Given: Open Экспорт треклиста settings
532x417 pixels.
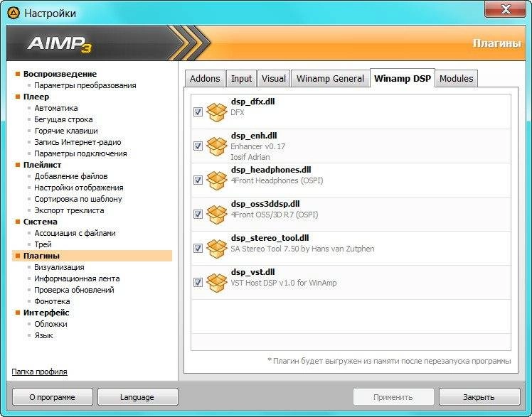Looking at the screenshot, I should click(69, 210).
